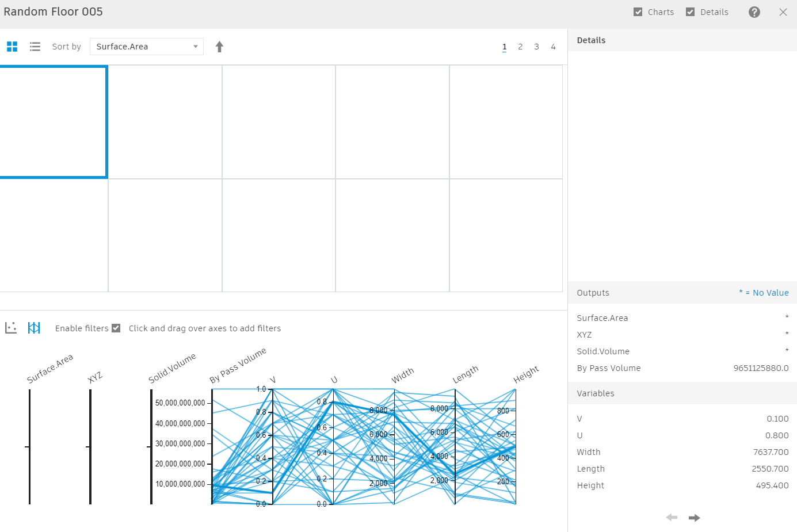Switch to list view layout
Screen dimensions: 797x532
tap(35, 47)
